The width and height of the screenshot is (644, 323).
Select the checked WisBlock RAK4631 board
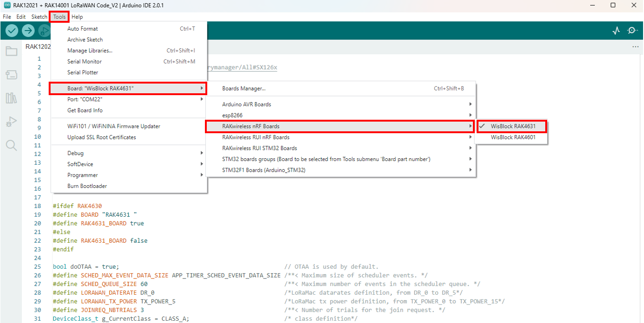[x=512, y=126]
